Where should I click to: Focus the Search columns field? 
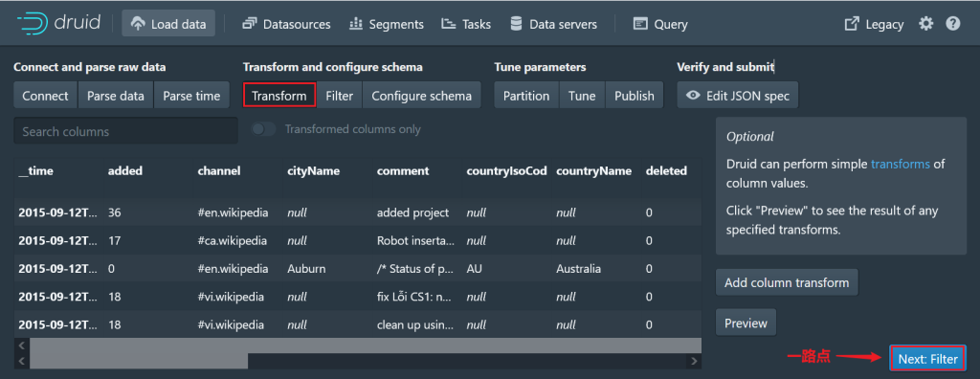[x=125, y=131]
